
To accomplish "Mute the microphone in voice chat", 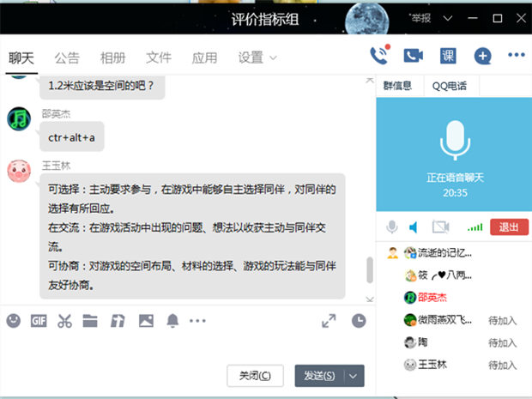I will point(392,227).
